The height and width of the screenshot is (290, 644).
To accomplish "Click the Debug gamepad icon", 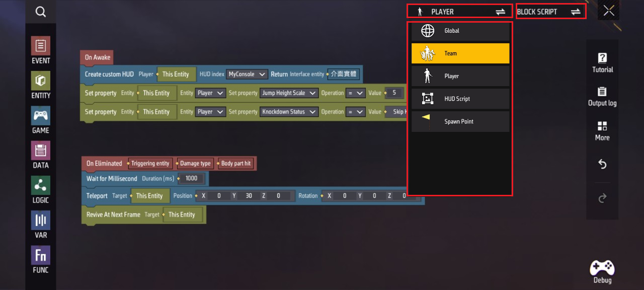I will (602, 272).
